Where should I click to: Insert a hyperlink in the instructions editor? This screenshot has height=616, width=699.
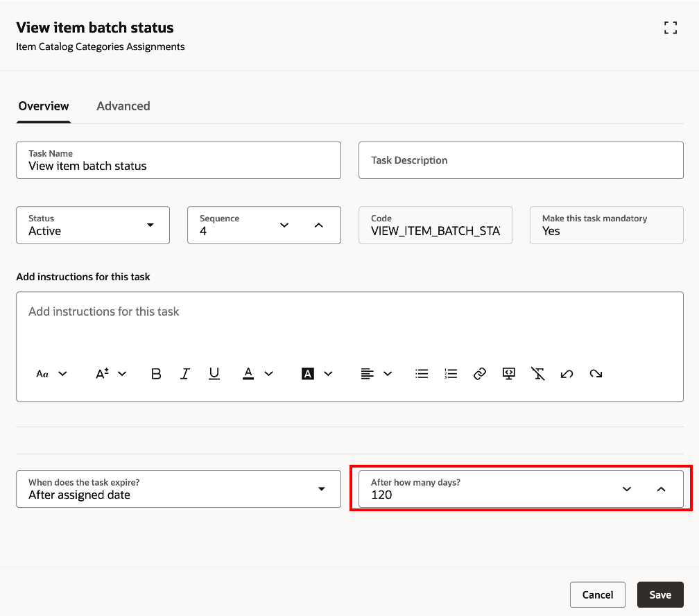(479, 373)
